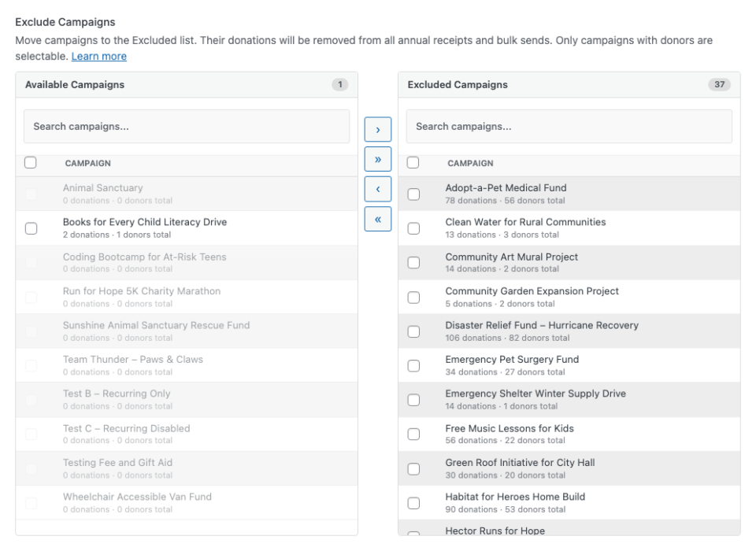The width and height of the screenshot is (756, 551).
Task: Select Adopt-a-Pet Medical Fund checkbox
Action: 413,194
